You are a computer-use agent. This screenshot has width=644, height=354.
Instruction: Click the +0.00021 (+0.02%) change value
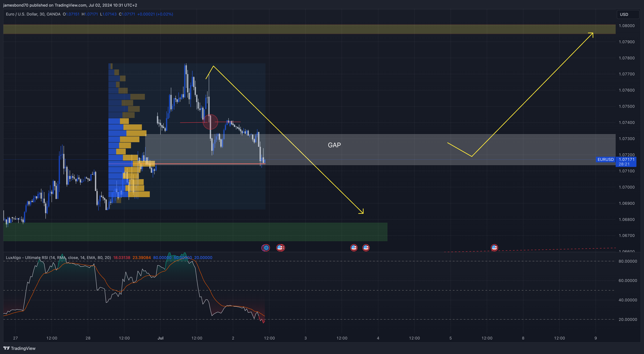point(155,14)
